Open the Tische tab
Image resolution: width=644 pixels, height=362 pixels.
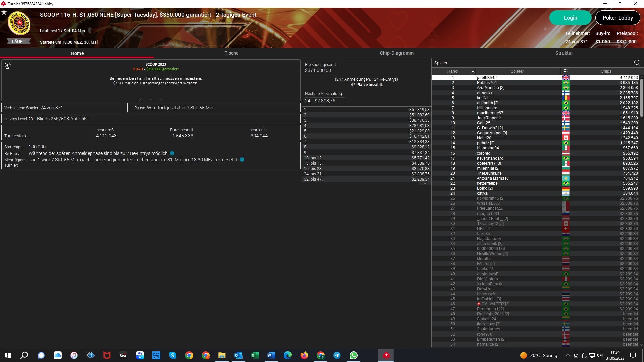231,53
